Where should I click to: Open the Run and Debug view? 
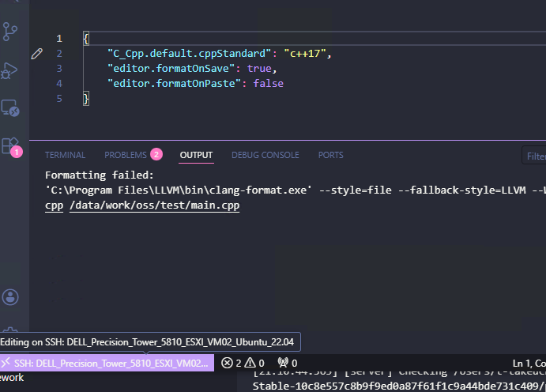11,70
